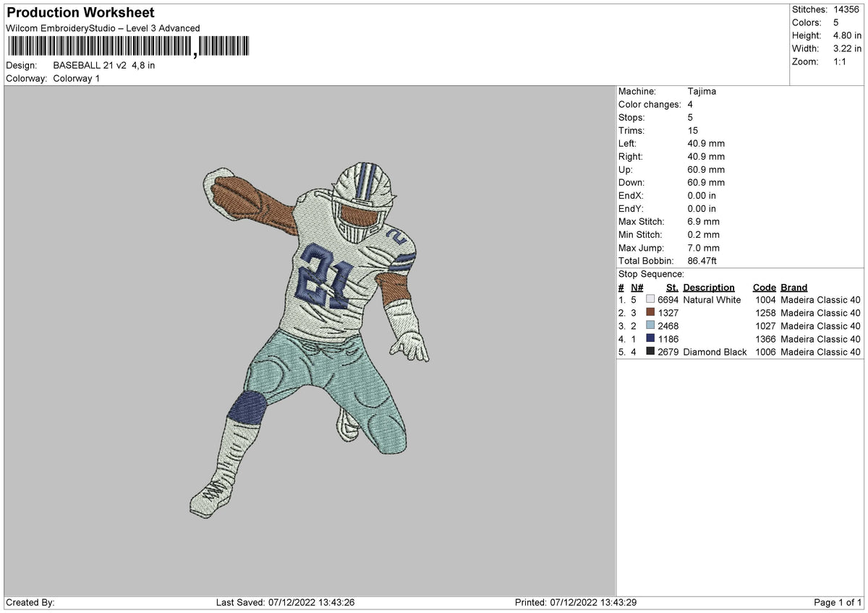Click the Wilcom EmbroideryStudio – Level 3 Advanced line
This screenshot has width=868, height=613.
click(103, 28)
